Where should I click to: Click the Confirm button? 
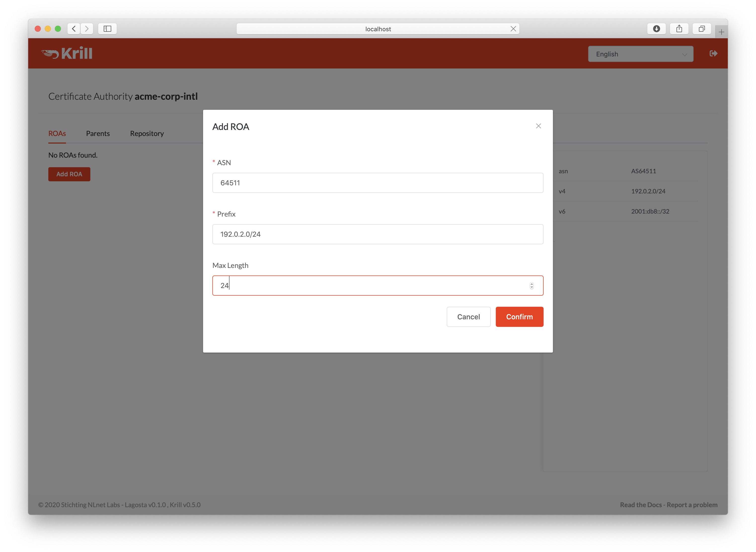[x=519, y=317]
